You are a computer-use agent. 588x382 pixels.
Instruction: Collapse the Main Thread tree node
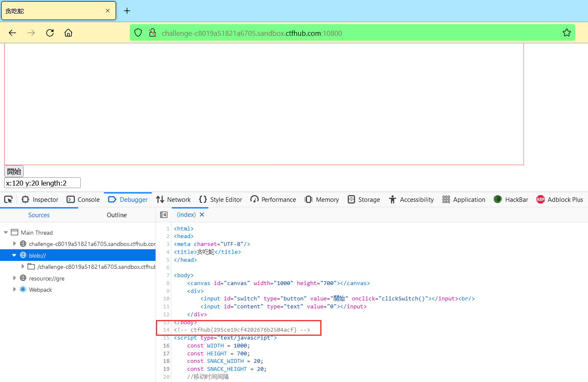[6, 233]
